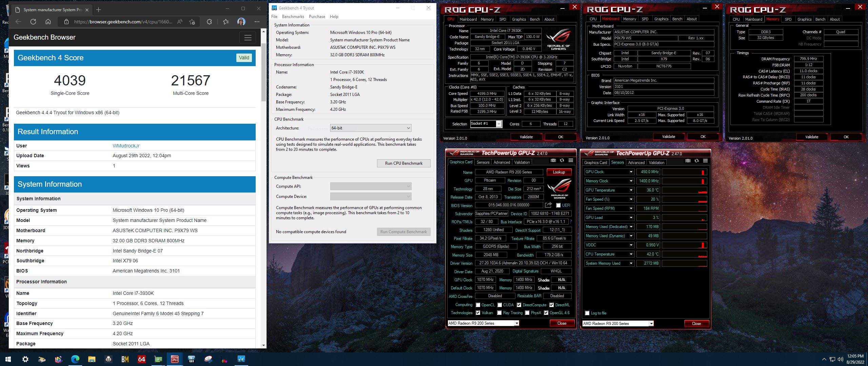Click BIOS version share/export icon in GPU-Z
The width and height of the screenshot is (868, 366).
click(x=548, y=205)
